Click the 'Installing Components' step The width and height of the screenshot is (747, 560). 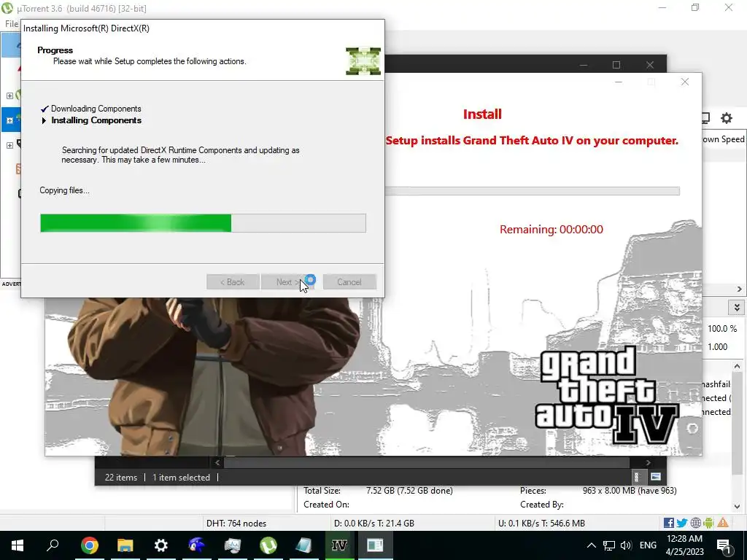[x=96, y=120]
